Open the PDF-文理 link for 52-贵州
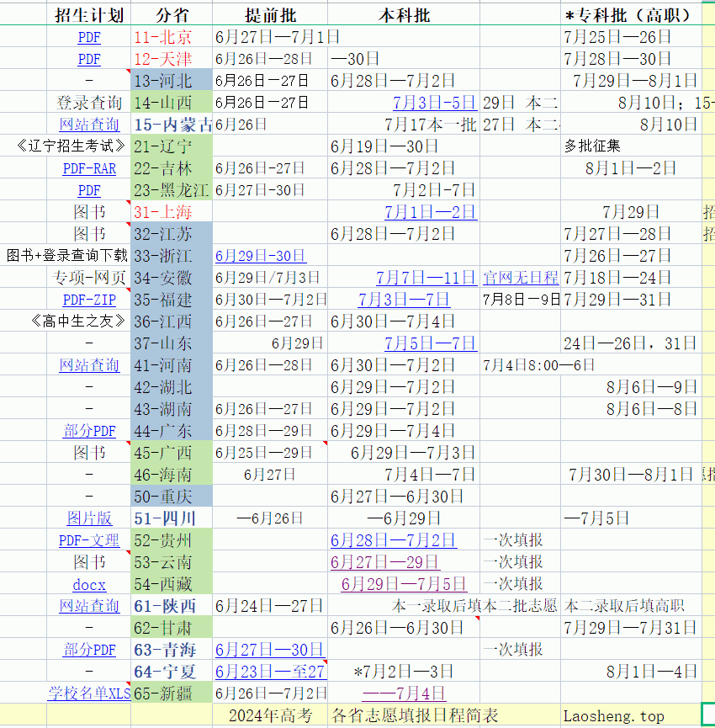 89,540
